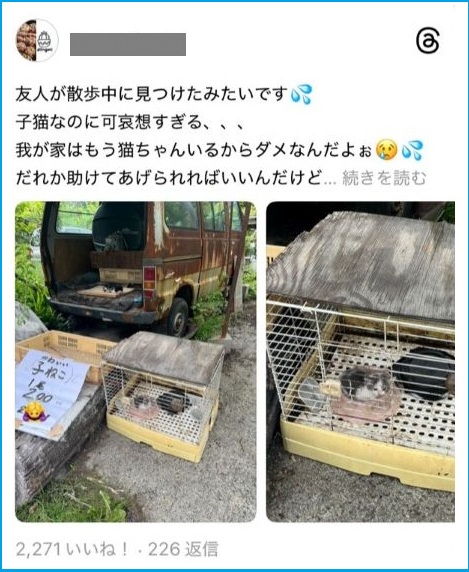The image size is (469, 572).
Task: Click sweat droplets emoji after crying face
Action: point(412,150)
